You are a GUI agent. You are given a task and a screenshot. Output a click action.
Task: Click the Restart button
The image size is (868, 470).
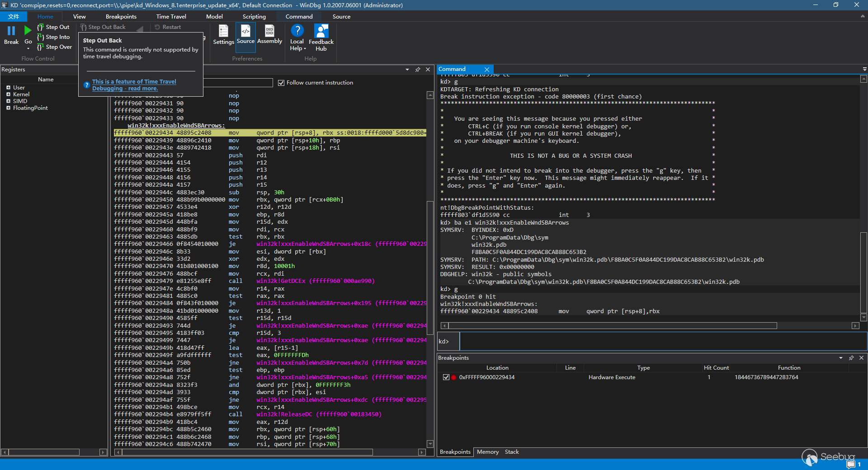168,27
